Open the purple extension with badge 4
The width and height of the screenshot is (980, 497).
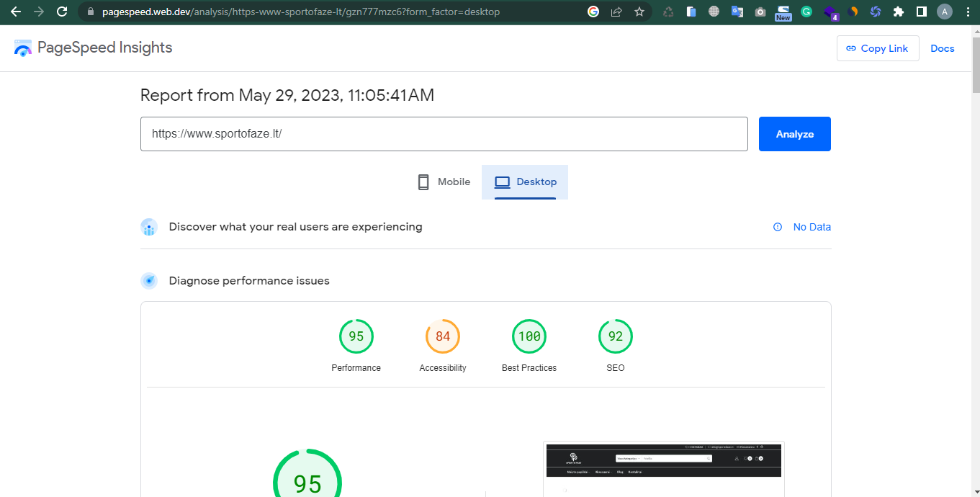830,12
